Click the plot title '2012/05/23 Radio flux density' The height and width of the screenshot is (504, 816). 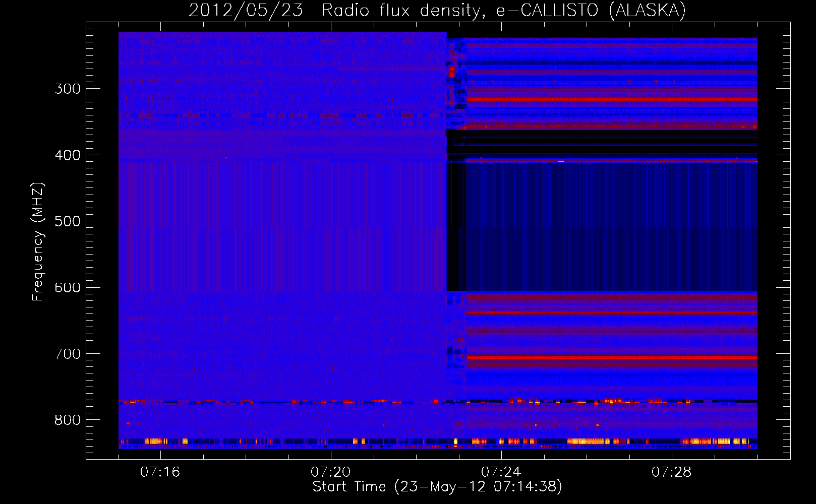pos(337,11)
